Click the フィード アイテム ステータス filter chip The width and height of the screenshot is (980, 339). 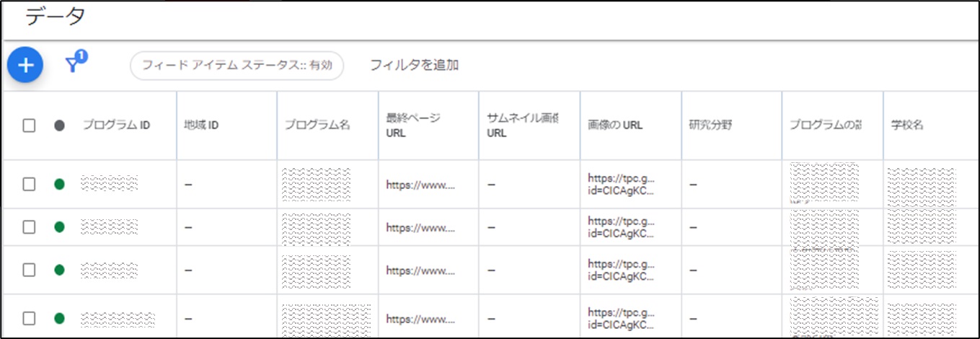pyautogui.click(x=237, y=65)
